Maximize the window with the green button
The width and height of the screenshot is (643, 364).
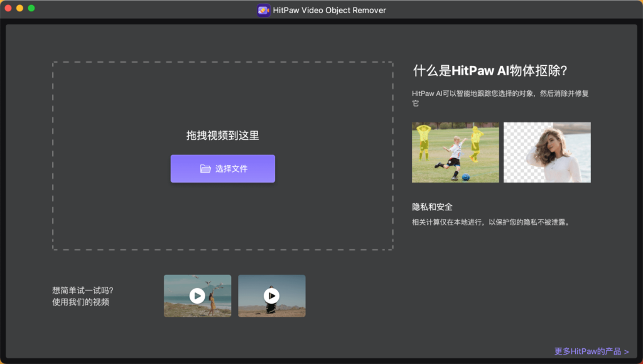click(x=31, y=8)
